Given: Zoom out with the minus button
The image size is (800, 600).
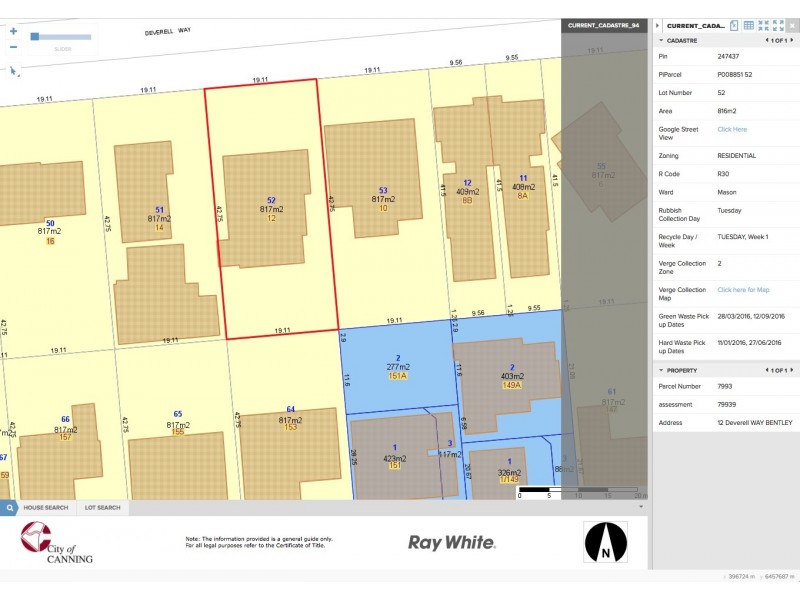Looking at the screenshot, I should click(x=13, y=47).
